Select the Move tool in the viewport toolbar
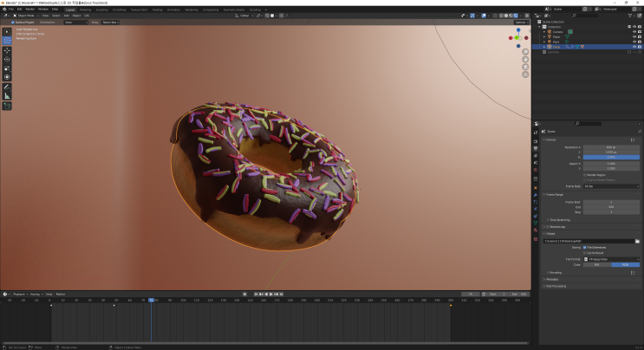644x350 pixels. tap(7, 49)
